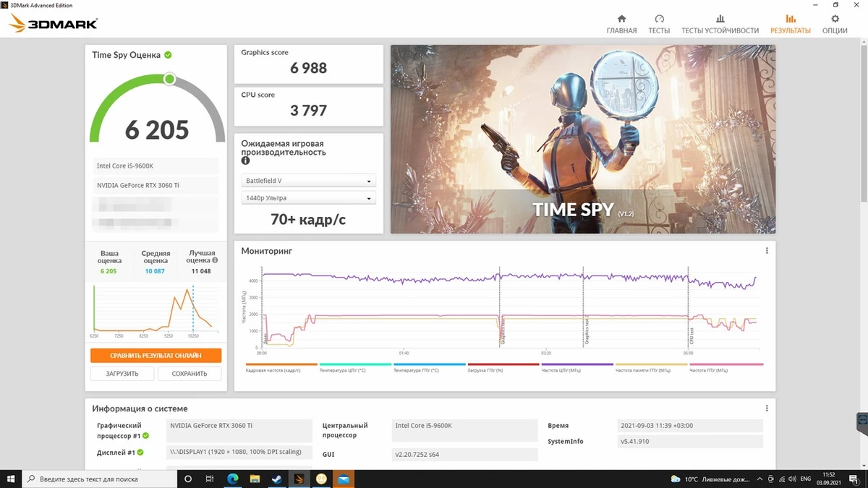Open the Mail app from the taskbar

[343, 479]
